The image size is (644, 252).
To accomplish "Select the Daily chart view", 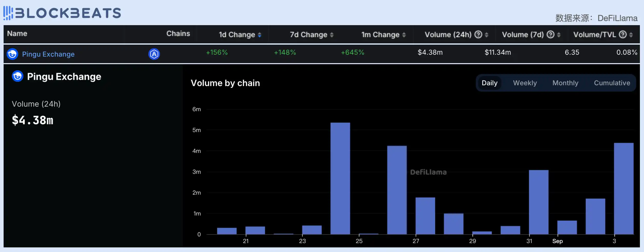I will pyautogui.click(x=489, y=83).
